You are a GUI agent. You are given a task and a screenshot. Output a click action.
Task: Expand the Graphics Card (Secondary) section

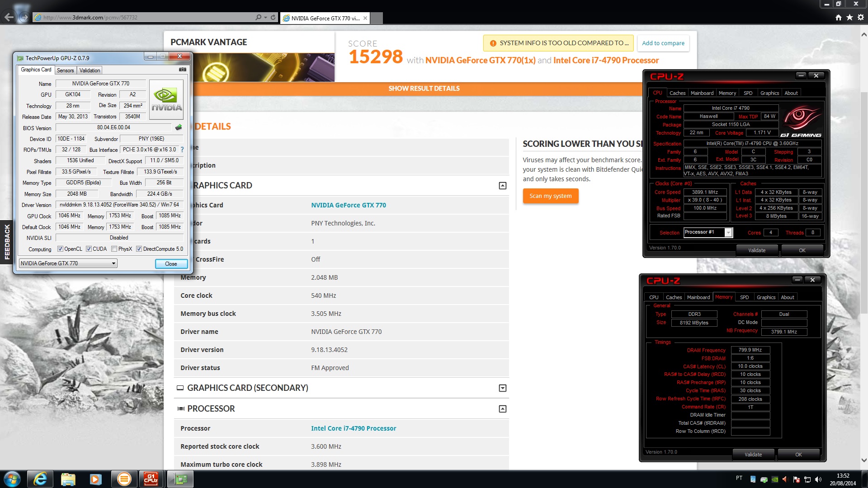pos(502,388)
